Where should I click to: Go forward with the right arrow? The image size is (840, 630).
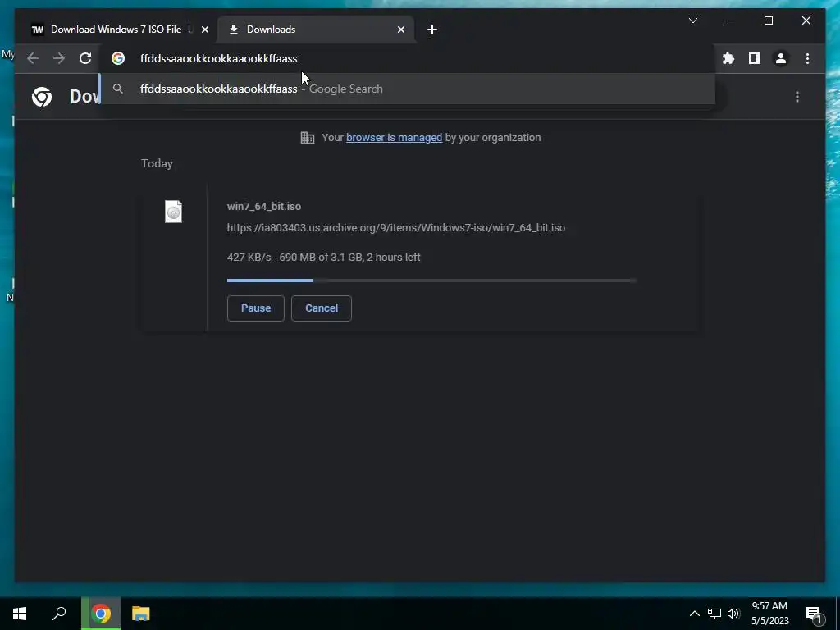(x=59, y=58)
